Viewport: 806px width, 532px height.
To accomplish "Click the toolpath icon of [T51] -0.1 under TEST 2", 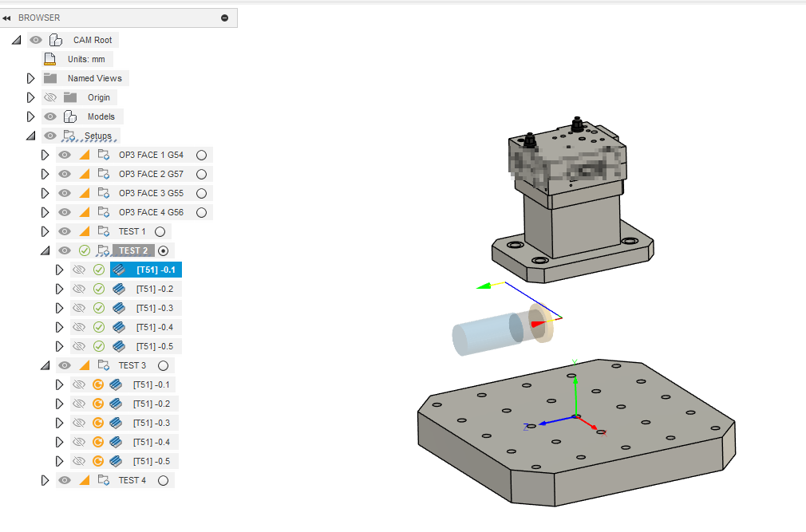I will pyautogui.click(x=118, y=269).
